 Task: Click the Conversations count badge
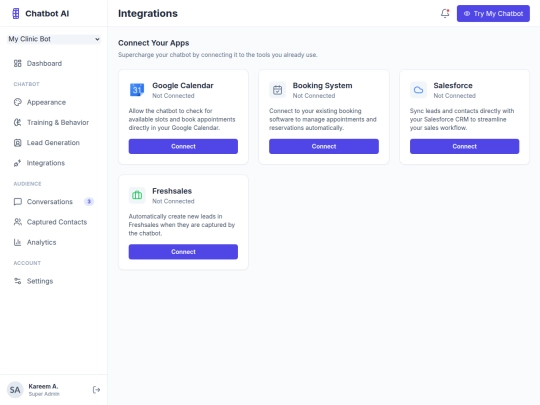[x=89, y=201]
